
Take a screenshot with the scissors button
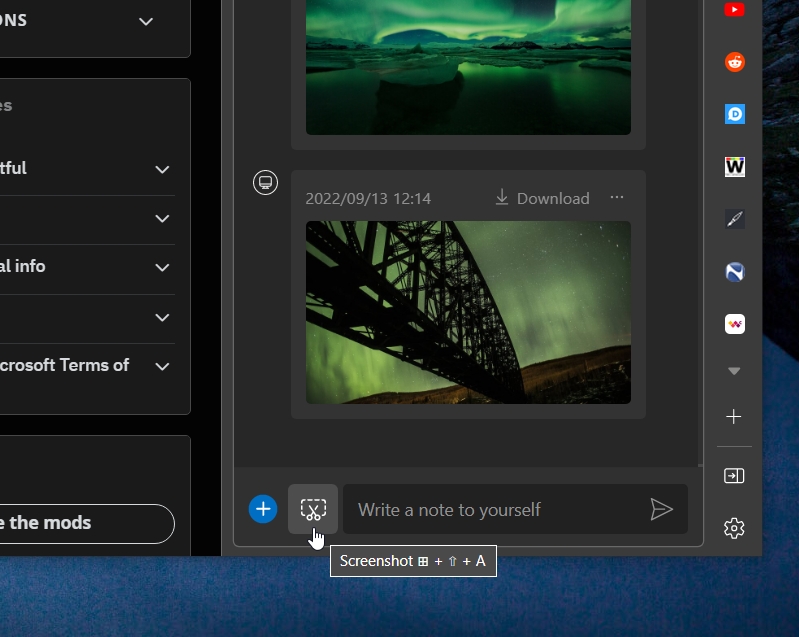point(313,509)
